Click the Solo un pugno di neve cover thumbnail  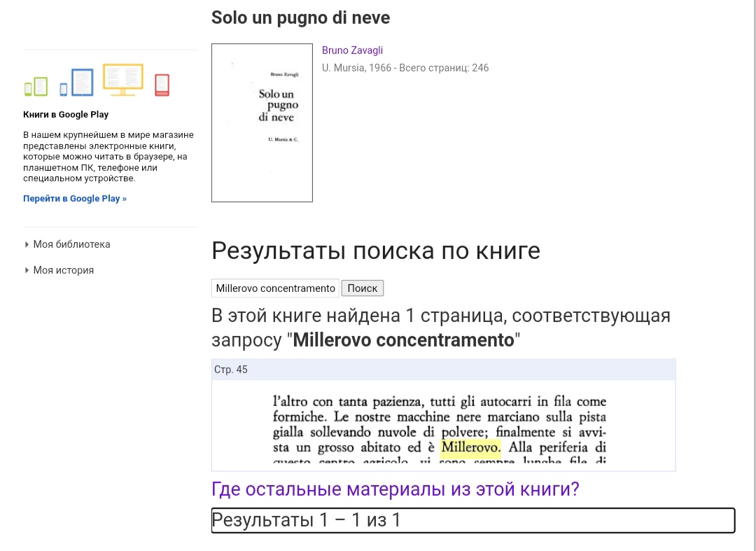point(262,123)
